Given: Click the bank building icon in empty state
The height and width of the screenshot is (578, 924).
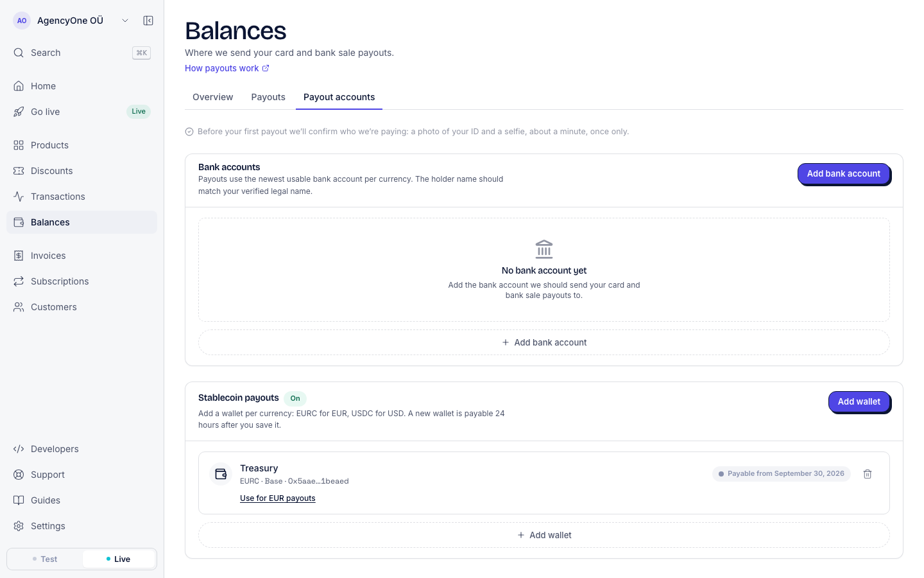Looking at the screenshot, I should (544, 249).
